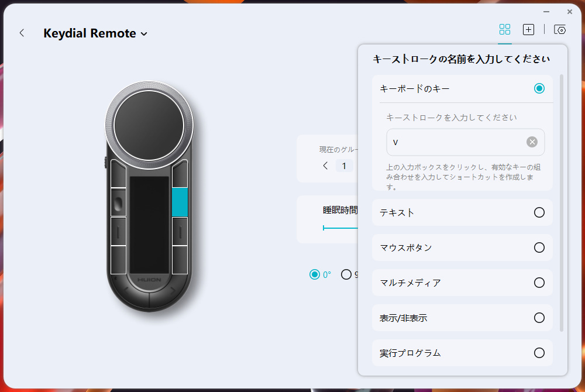
Task: Click the group number field showing 1
Action: 345,166
